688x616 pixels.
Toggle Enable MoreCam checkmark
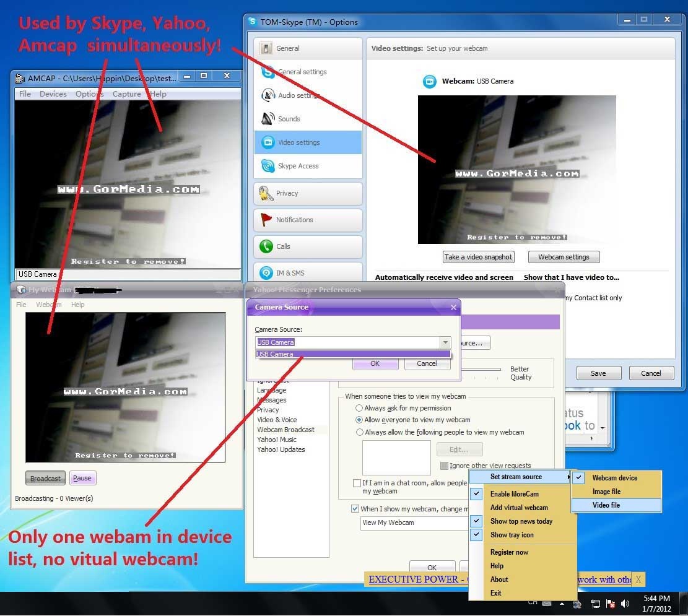click(x=476, y=494)
